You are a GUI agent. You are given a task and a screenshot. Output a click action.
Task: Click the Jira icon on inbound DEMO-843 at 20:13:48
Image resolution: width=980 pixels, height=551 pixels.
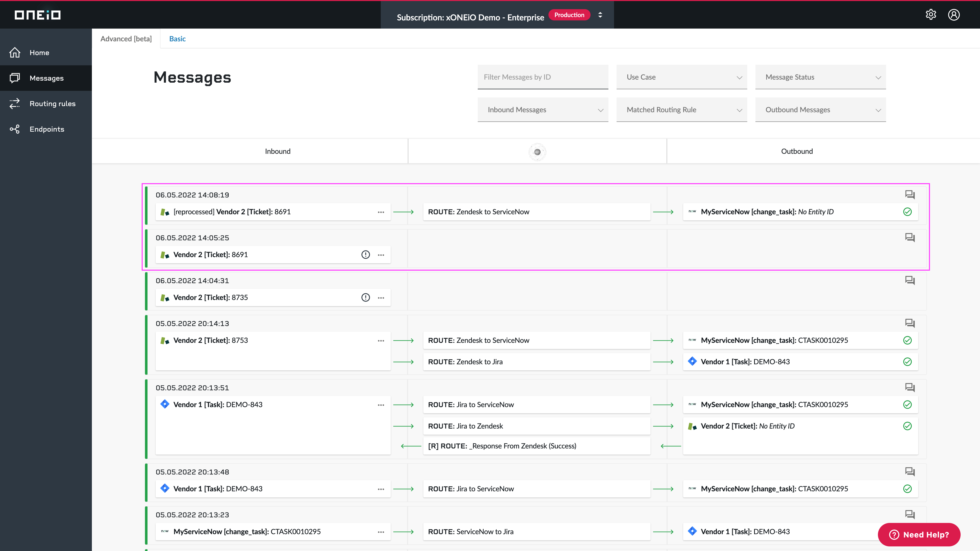165,488
